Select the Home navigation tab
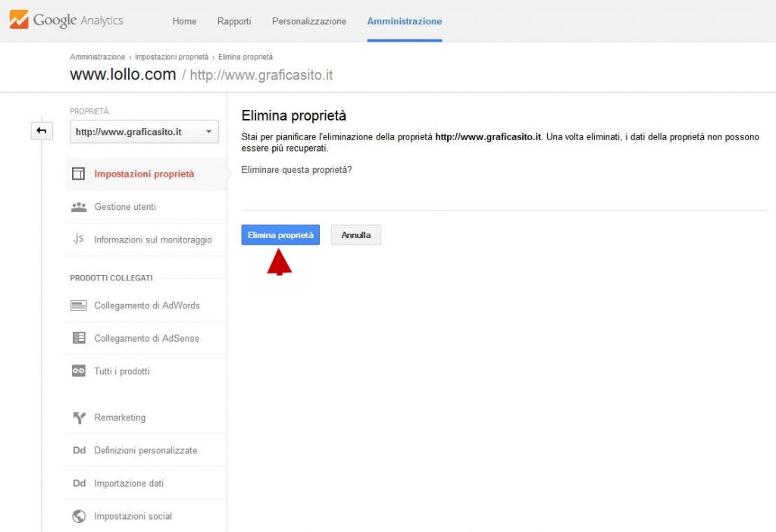Image resolution: width=776 pixels, height=532 pixels. click(x=184, y=21)
